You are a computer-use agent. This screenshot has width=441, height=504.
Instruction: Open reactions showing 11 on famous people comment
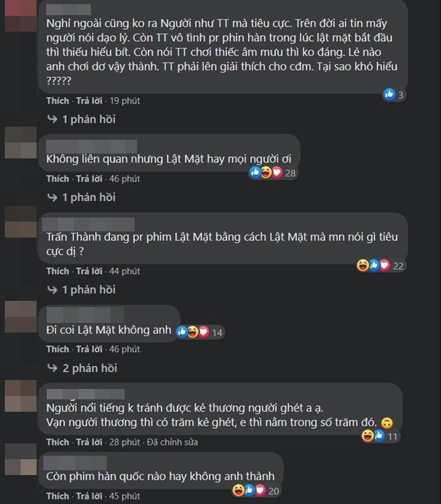[380, 436]
